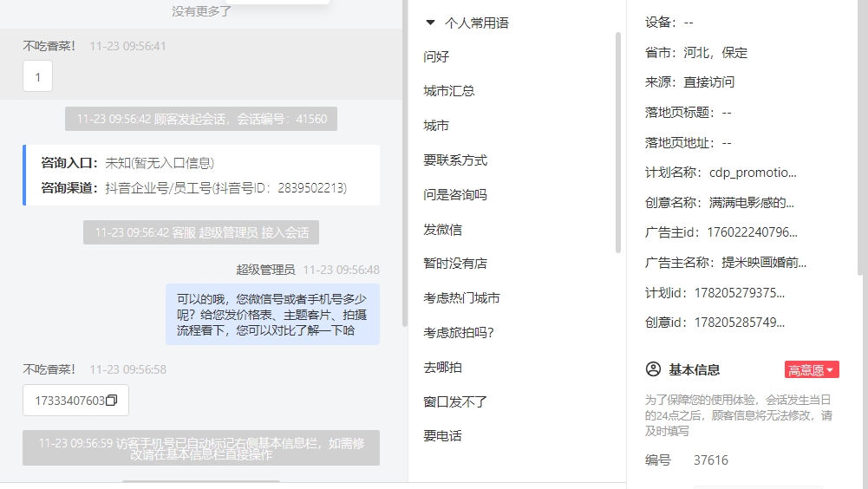This screenshot has width=868, height=489.
Task: Click 广告主id 176022240796... value
Action: coord(753,232)
